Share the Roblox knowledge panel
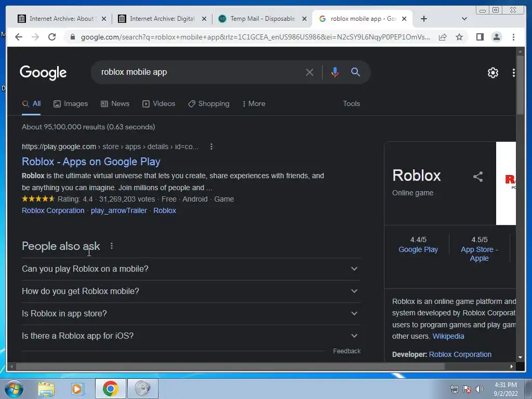The image size is (532, 399). pyautogui.click(x=478, y=177)
